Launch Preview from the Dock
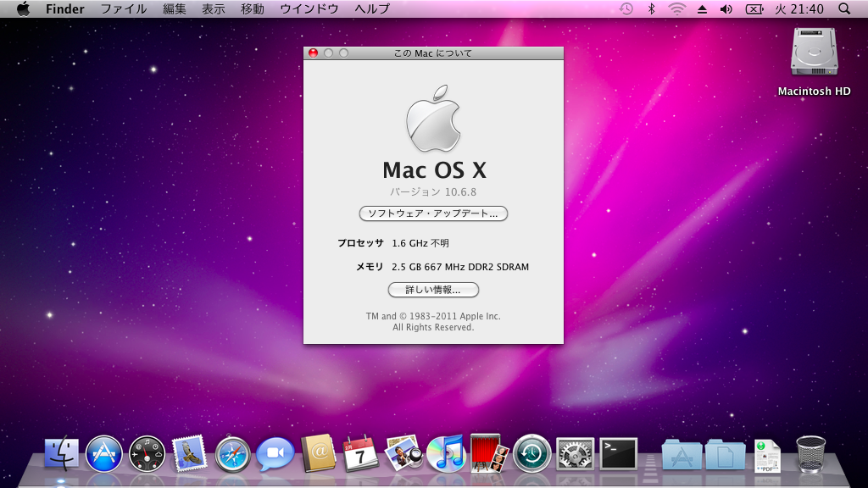This screenshot has height=488, width=868. pos(403,454)
